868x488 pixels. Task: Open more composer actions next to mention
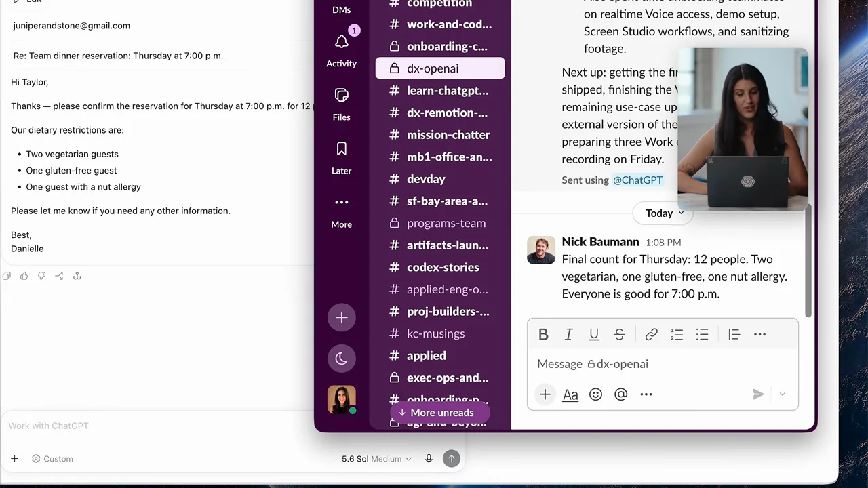tap(646, 394)
